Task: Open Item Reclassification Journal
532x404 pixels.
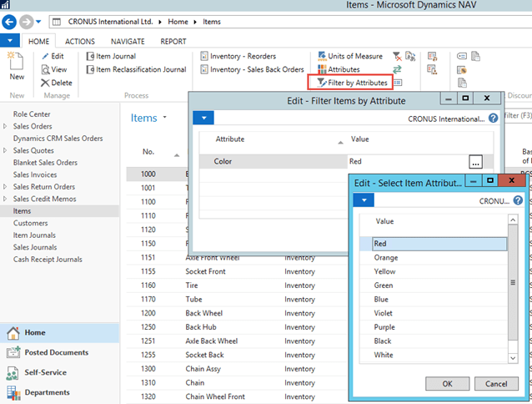Action: [137, 69]
